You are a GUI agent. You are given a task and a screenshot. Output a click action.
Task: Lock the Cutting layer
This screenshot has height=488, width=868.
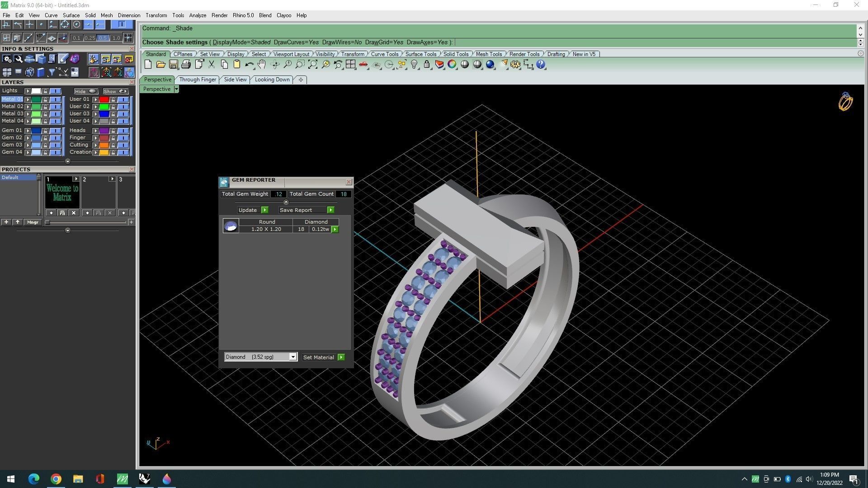(113, 145)
